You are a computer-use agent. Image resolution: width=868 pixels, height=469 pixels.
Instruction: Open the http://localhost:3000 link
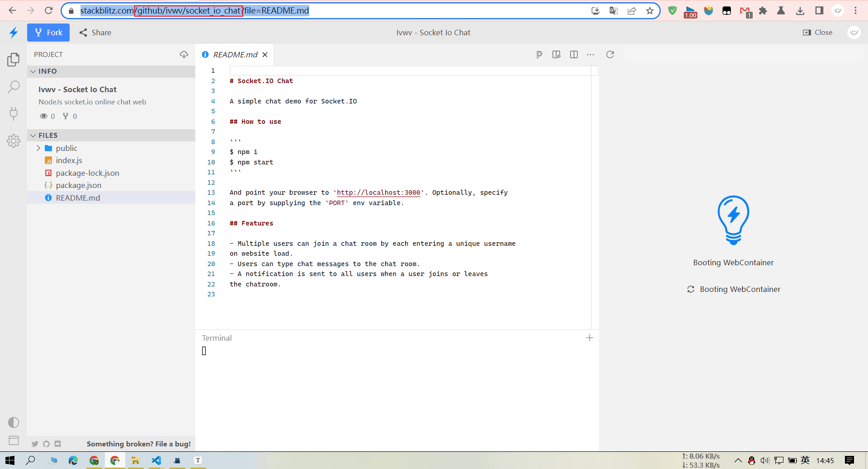(378, 192)
